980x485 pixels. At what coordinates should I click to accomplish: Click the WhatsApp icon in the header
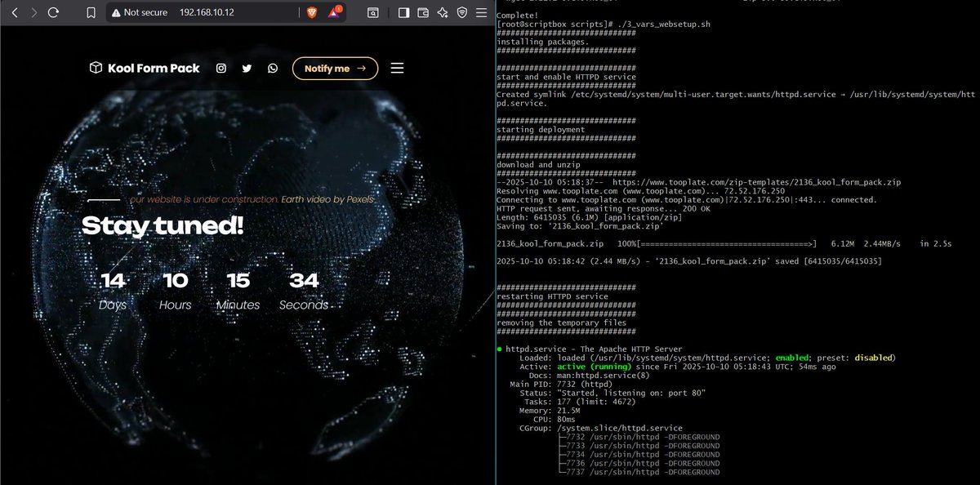272,69
